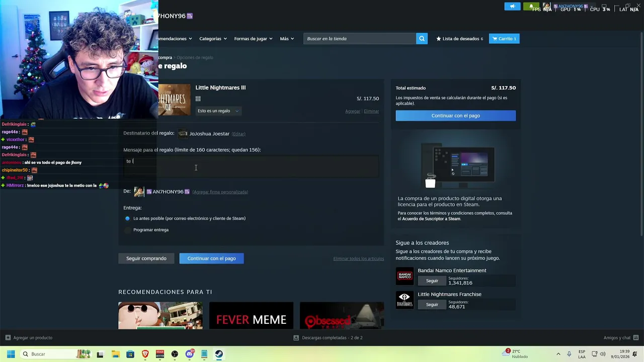Expand the Categorías menu

coord(213,39)
